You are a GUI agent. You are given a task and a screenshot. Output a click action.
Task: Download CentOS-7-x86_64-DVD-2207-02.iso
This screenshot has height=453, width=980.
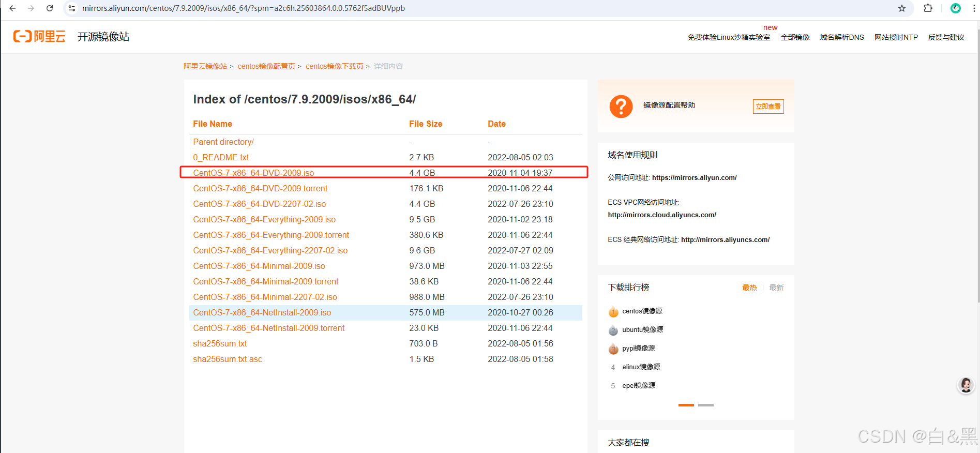(x=260, y=204)
